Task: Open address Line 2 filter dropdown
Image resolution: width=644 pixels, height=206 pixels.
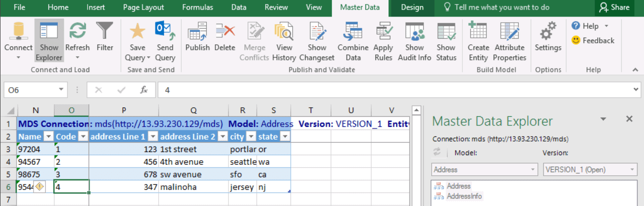Action: 222,136
